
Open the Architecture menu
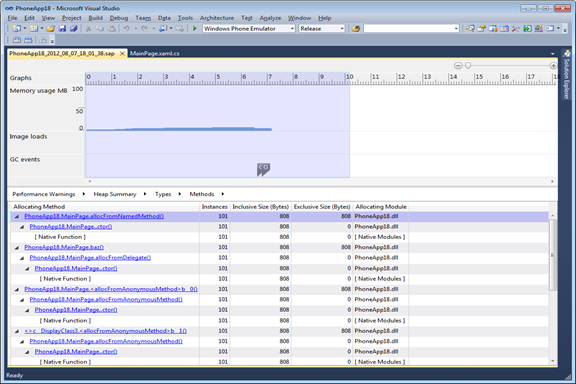pos(217,18)
